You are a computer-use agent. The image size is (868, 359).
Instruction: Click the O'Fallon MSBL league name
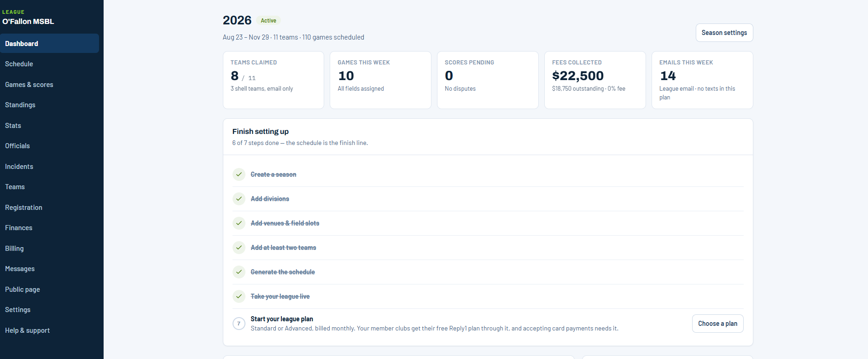(x=28, y=22)
